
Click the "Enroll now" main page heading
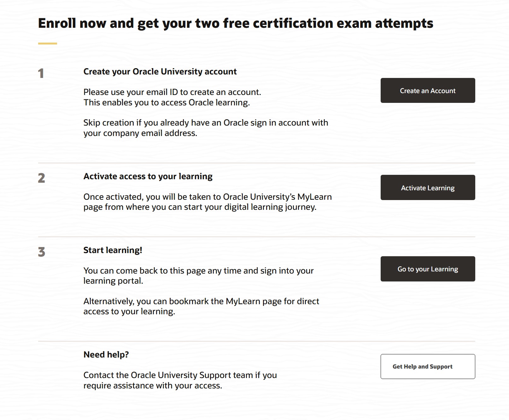click(235, 23)
